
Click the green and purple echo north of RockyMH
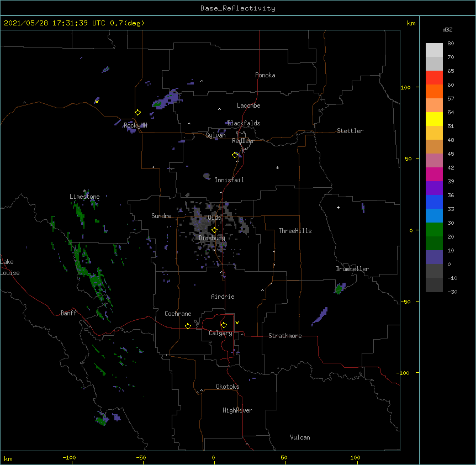(166, 99)
